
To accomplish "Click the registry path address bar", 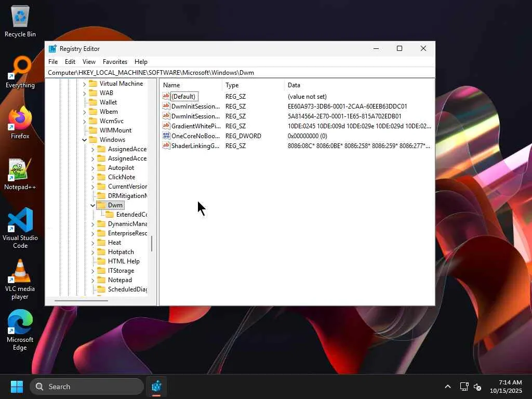I will 240,73.
